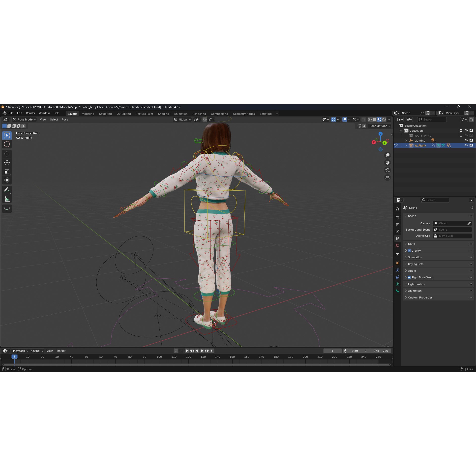Hide W_Rigify using its eye toggle

pyautogui.click(x=466, y=145)
